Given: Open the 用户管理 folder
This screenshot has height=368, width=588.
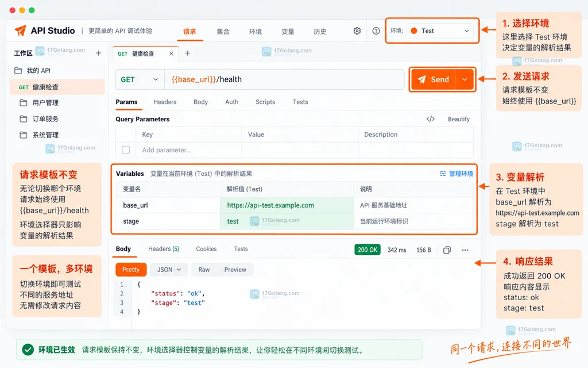Looking at the screenshot, I should [x=39, y=102].
